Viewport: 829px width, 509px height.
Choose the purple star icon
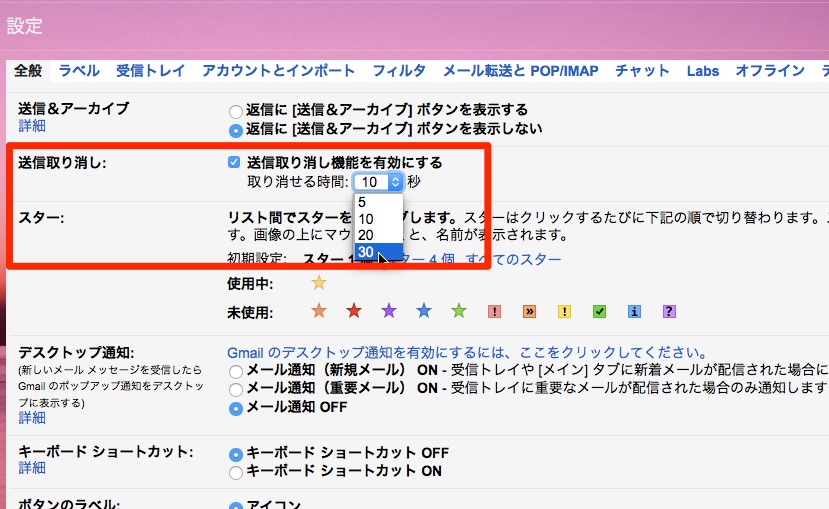coord(389,311)
